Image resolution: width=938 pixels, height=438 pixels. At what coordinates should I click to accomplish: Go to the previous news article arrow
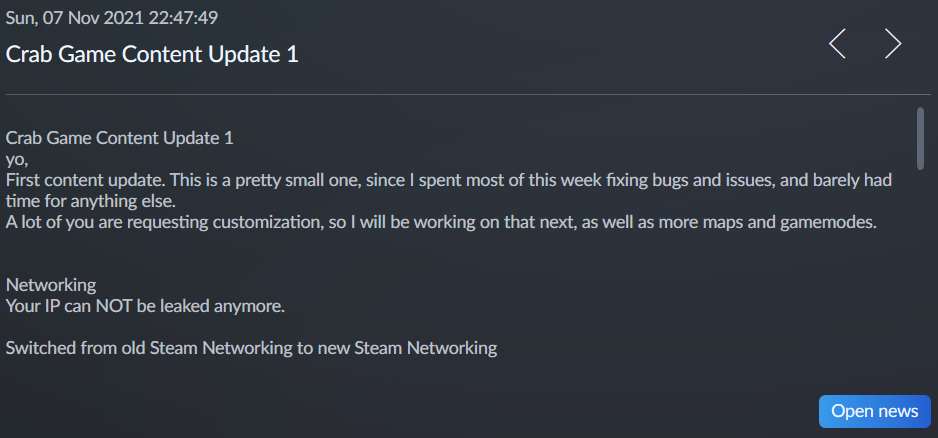tap(837, 44)
